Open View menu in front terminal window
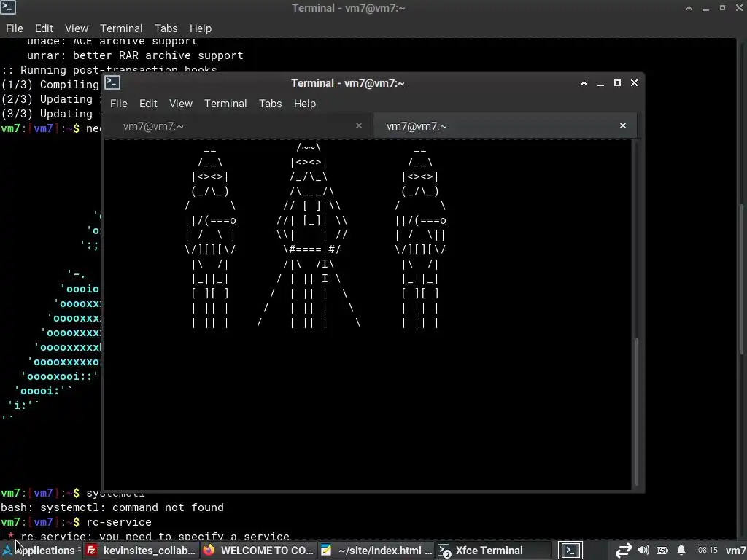This screenshot has height=560, width=747. 181,104
